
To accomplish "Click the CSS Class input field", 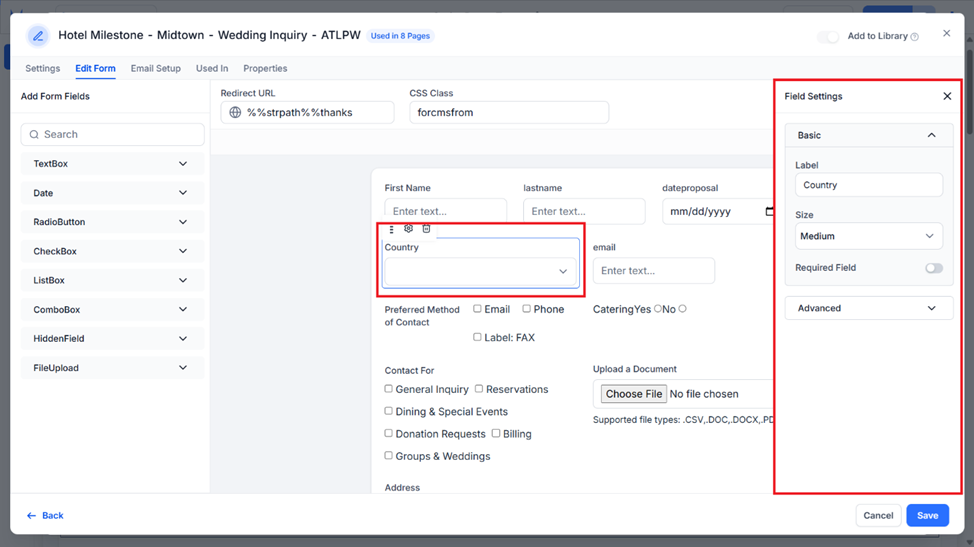I will (x=509, y=112).
